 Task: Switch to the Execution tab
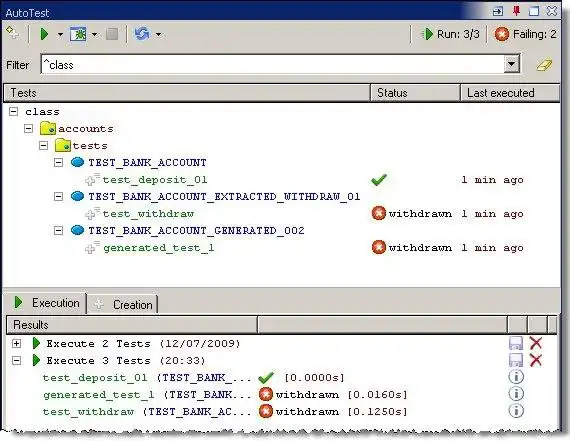(x=46, y=303)
